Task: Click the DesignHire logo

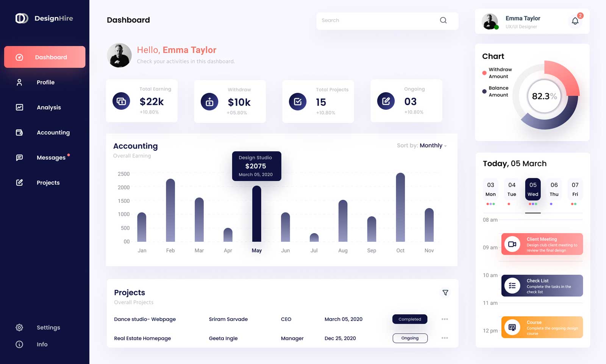Action: point(22,18)
